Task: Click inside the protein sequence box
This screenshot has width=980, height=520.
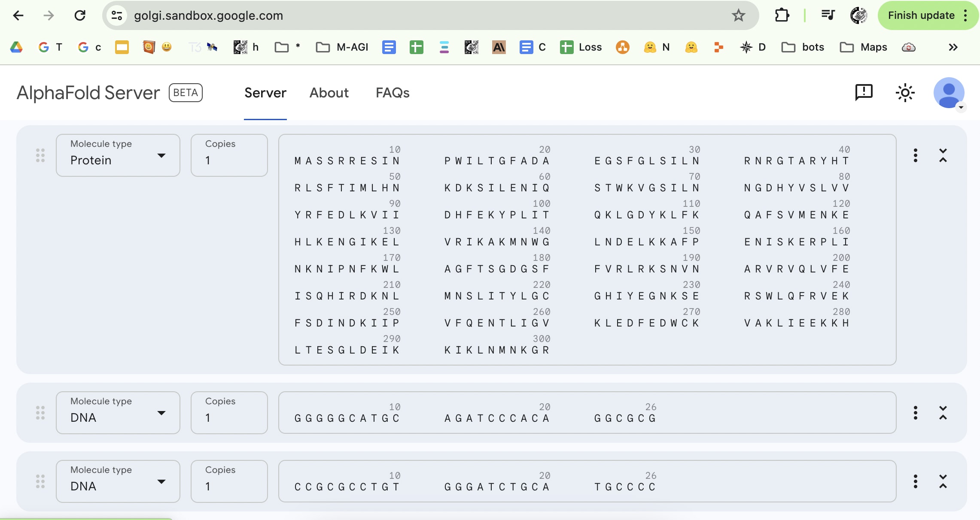Action: 587,250
